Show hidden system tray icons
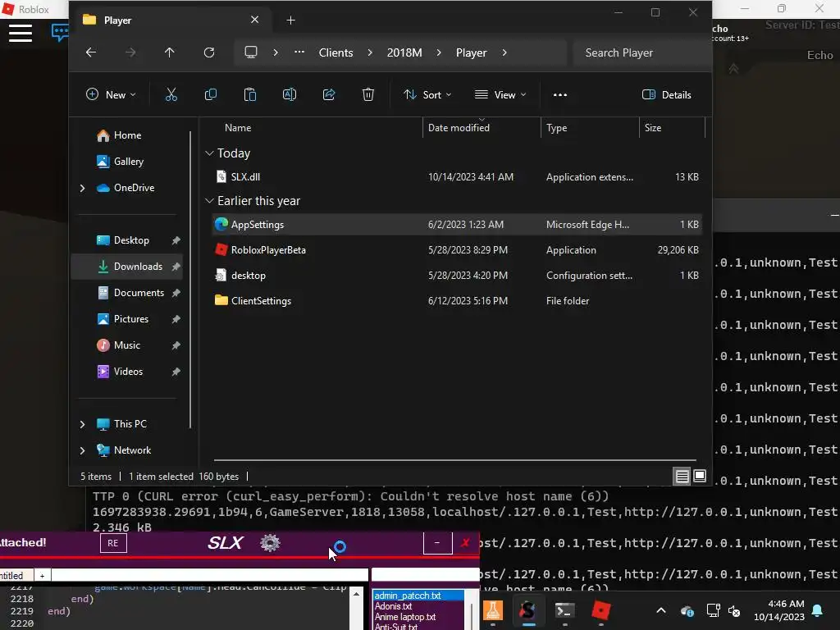The height and width of the screenshot is (630, 840). pos(661,610)
